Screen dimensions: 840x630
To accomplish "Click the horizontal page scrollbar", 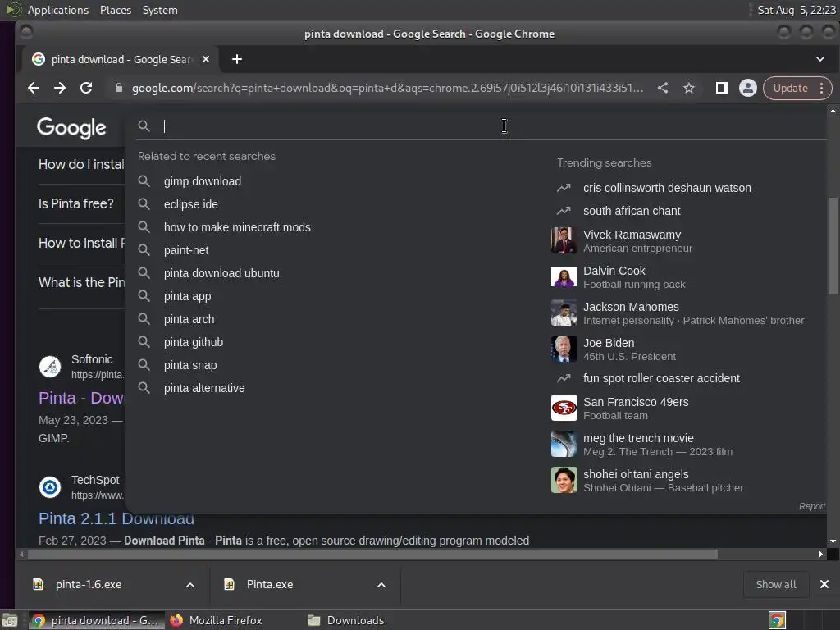I will click(372, 554).
